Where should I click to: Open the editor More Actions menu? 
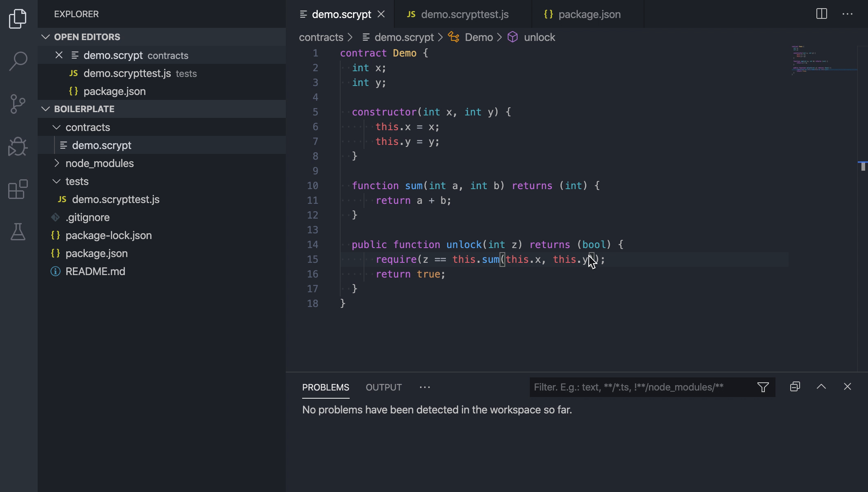point(847,14)
